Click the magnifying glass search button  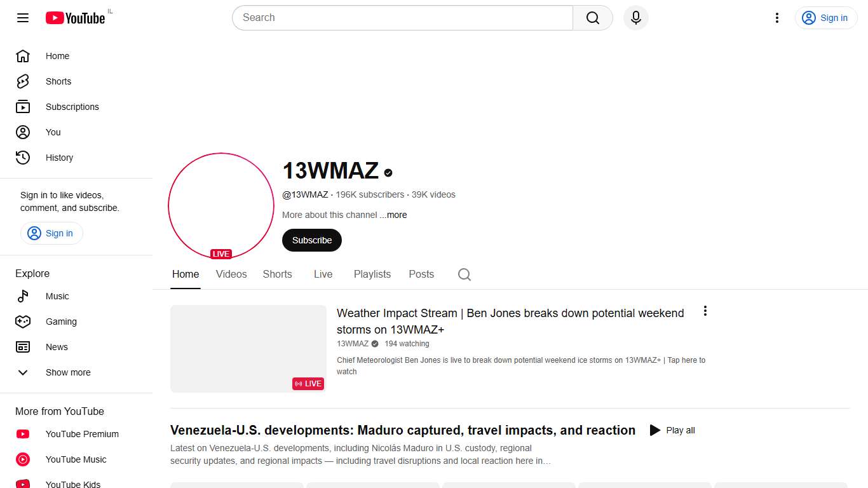592,18
